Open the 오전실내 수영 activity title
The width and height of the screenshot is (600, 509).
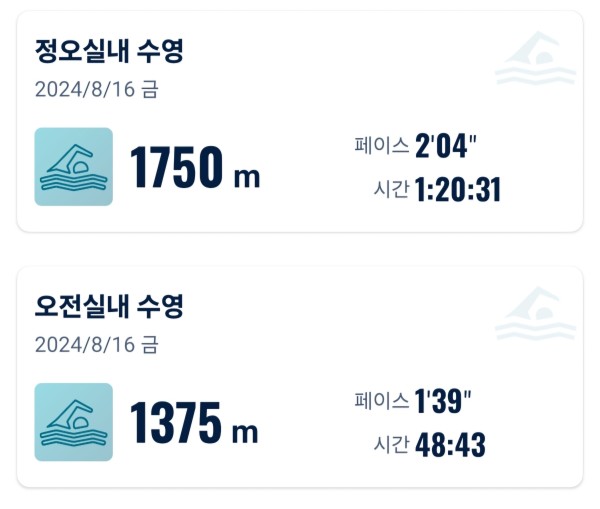pyautogui.click(x=109, y=306)
